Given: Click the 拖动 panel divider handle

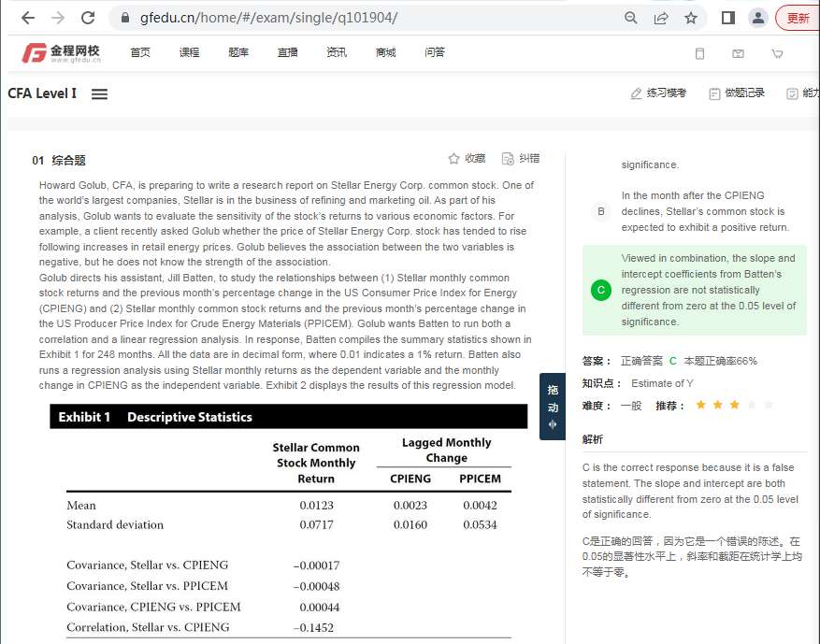Looking at the screenshot, I should (553, 407).
